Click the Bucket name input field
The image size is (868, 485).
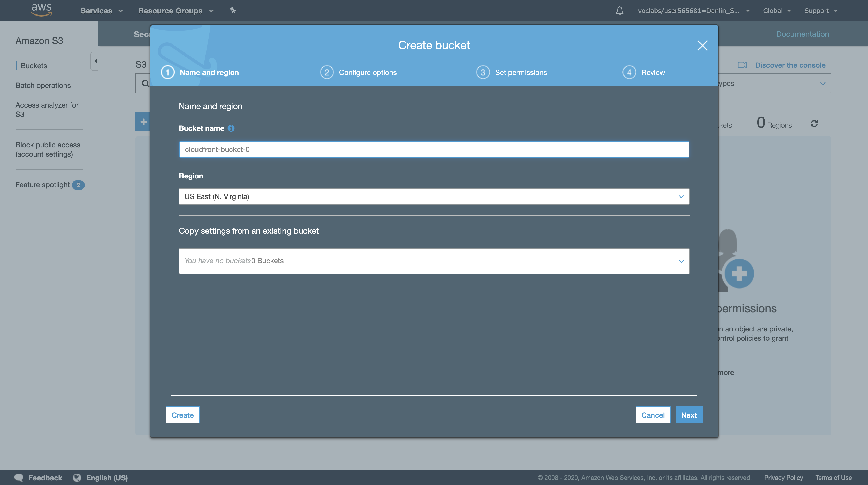click(434, 149)
